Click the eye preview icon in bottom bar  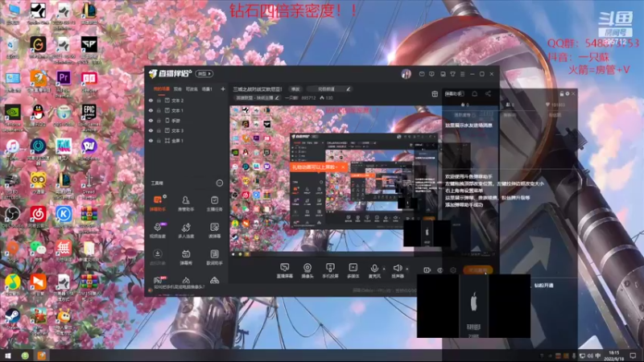440,270
